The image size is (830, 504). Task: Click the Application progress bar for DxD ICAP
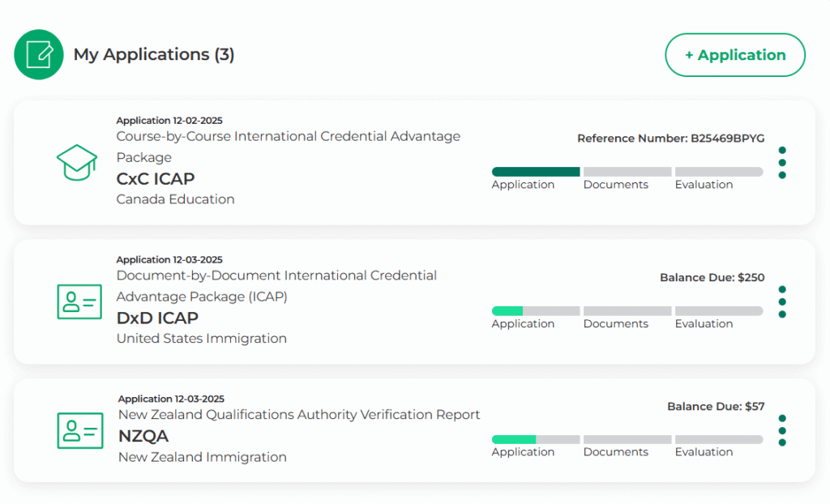pyautogui.click(x=536, y=311)
